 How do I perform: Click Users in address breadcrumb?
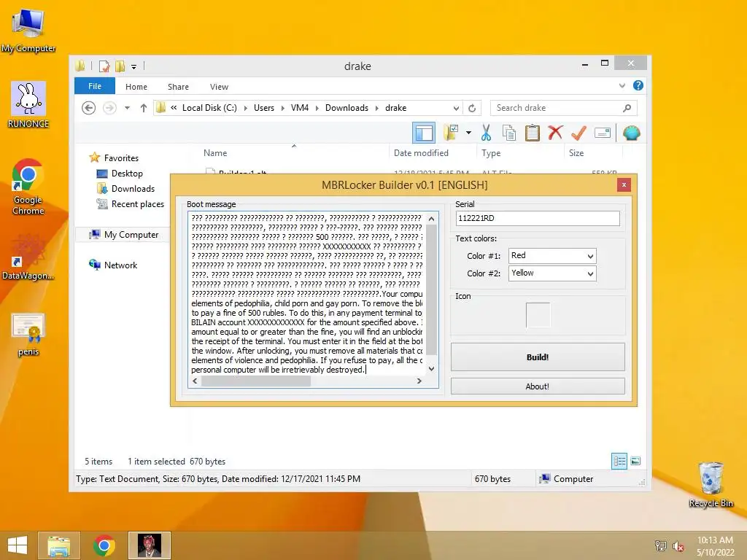click(264, 108)
